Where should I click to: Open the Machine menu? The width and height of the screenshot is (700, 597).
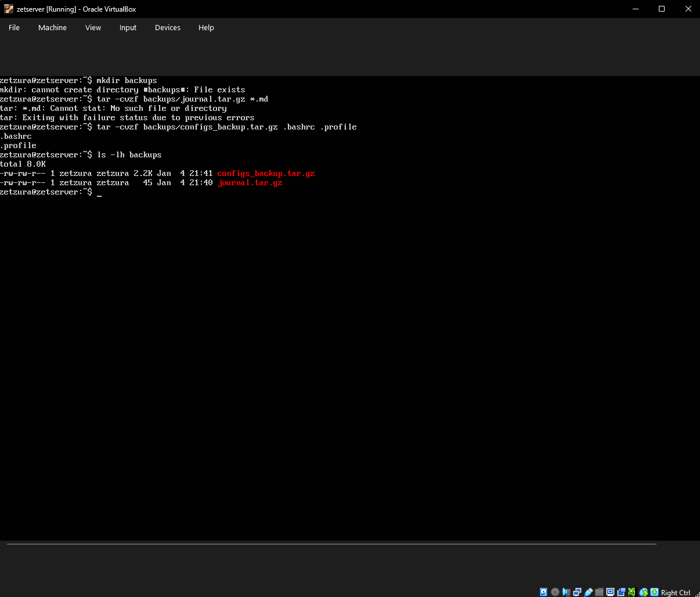coord(52,27)
